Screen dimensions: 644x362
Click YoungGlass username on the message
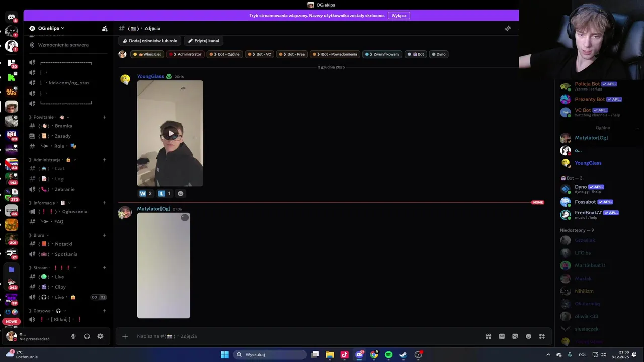[150, 77]
